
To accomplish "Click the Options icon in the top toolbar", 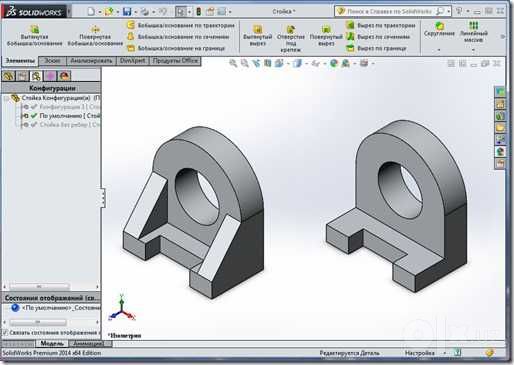I will pyautogui.click(x=222, y=11).
